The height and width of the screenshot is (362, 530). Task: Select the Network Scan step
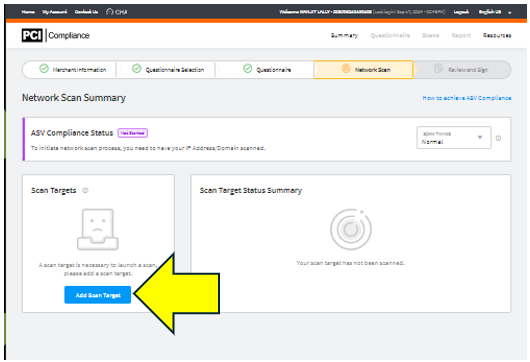click(363, 70)
